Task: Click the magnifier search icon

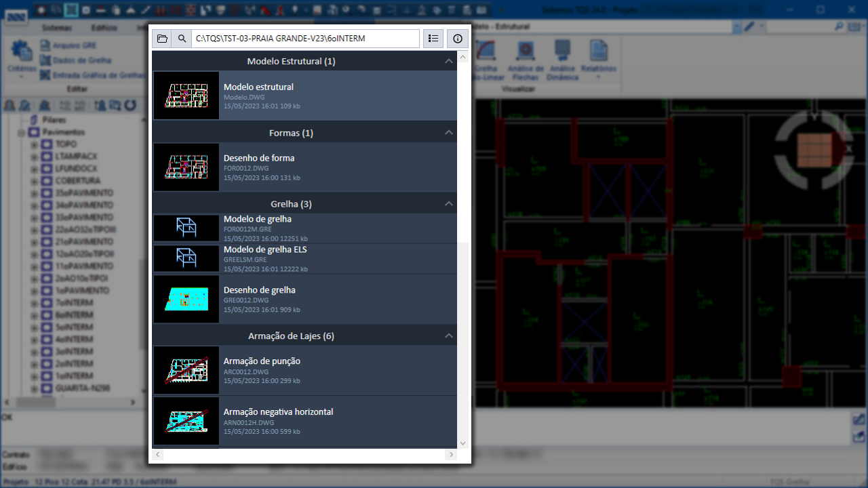Action: 182,39
